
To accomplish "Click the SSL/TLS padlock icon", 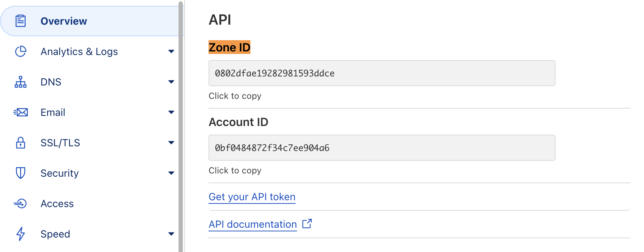I will (21, 143).
